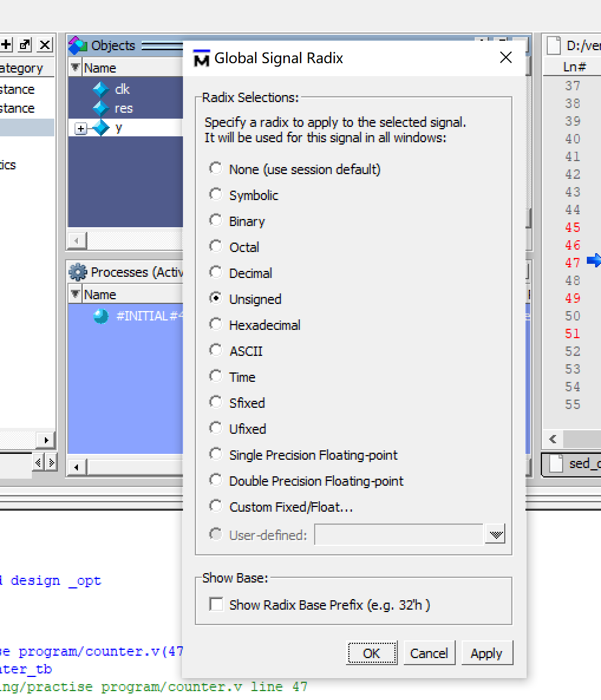Click line number 49 in source view
The height and width of the screenshot is (700, 601).
pyautogui.click(x=573, y=298)
